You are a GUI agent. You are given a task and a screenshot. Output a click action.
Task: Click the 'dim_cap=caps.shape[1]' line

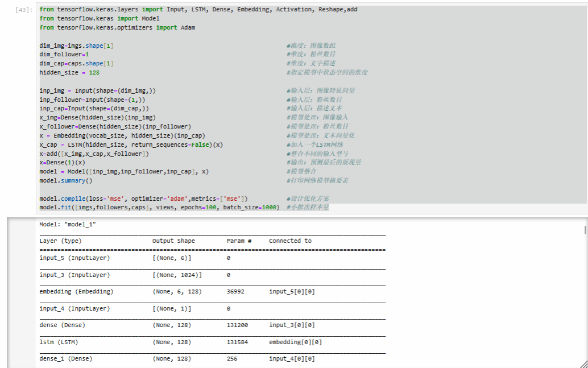point(77,63)
